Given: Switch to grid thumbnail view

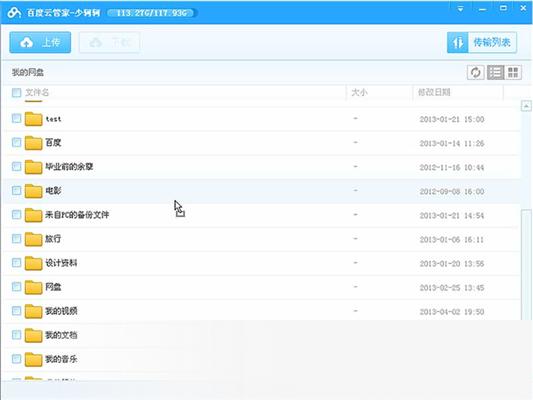Looking at the screenshot, I should pos(513,72).
